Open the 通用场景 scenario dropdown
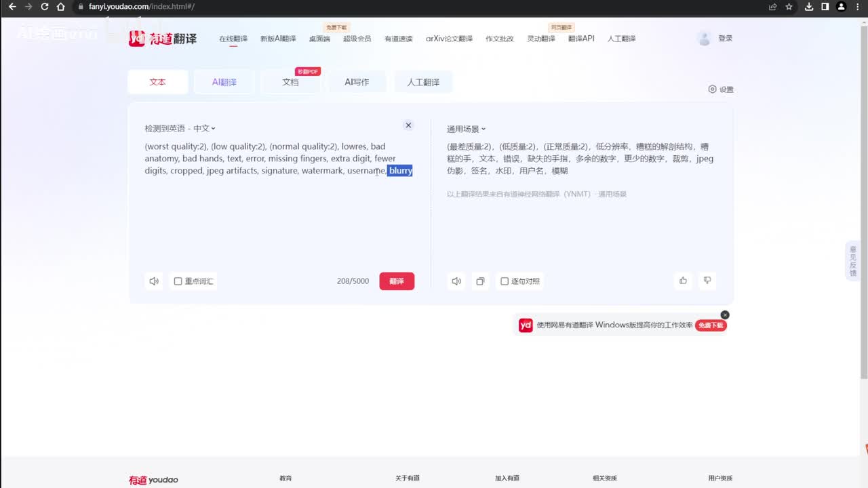 [x=466, y=129]
